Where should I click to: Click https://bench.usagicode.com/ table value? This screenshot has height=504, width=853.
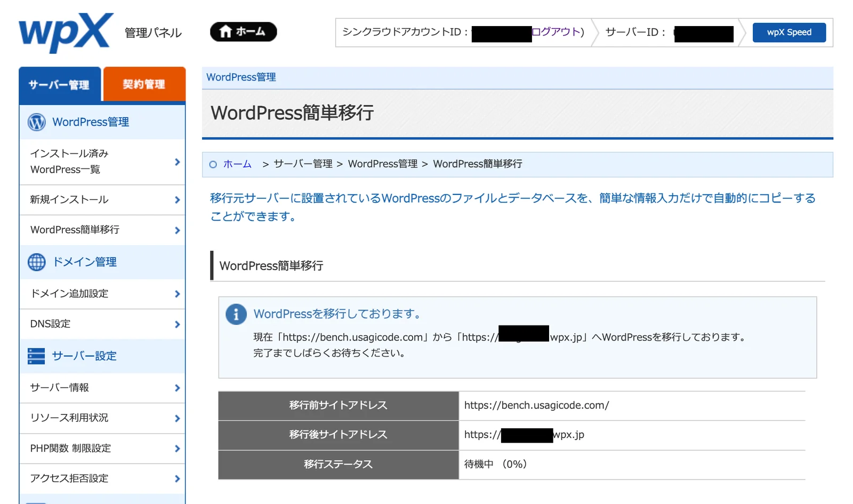pos(536,405)
